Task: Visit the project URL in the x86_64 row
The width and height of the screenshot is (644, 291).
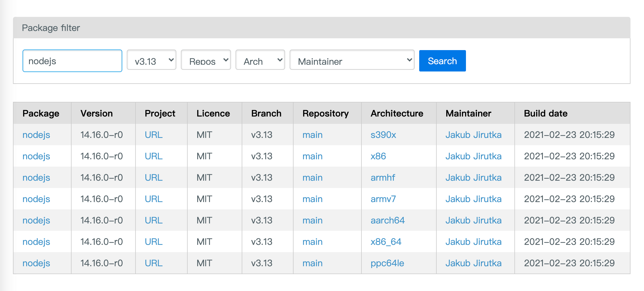Action: click(x=154, y=242)
